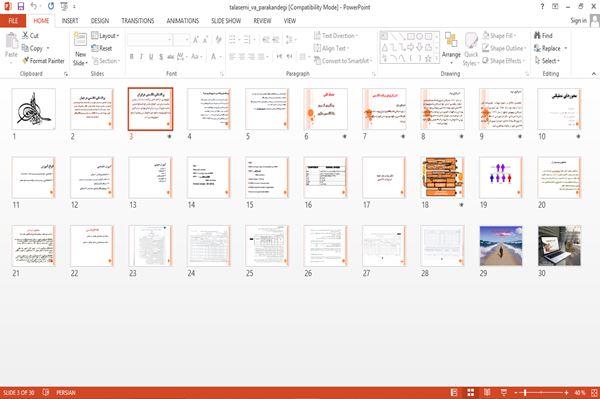This screenshot has width=600, height=399.
Task: Toggle Bold formatting
Action: tap(132, 57)
